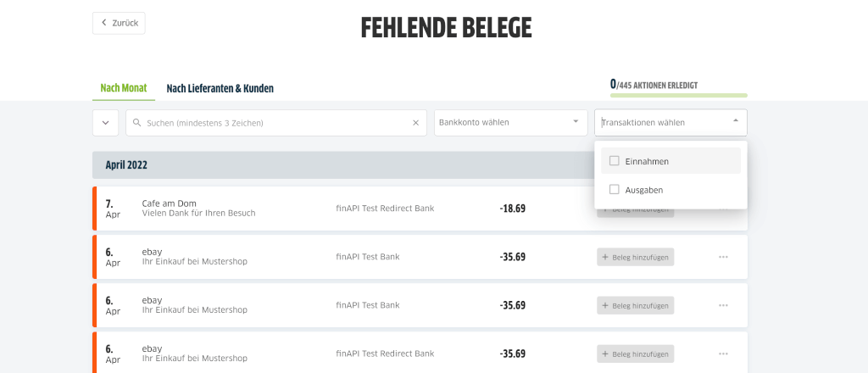Tick the Einnahmen checkbox

point(614,161)
